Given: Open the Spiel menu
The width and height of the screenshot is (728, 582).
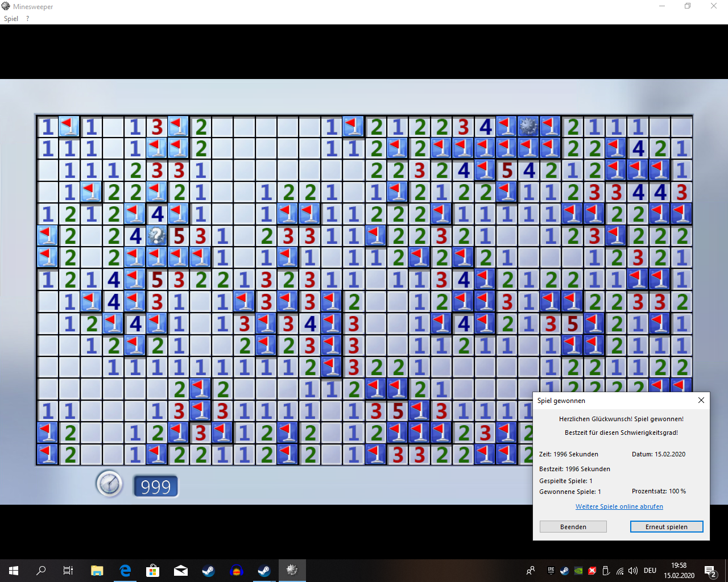Looking at the screenshot, I should (x=11, y=19).
